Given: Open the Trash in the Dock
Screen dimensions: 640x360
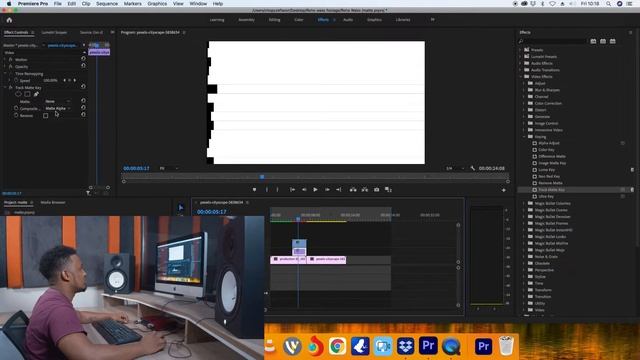Looking at the screenshot, I should coord(506,346).
